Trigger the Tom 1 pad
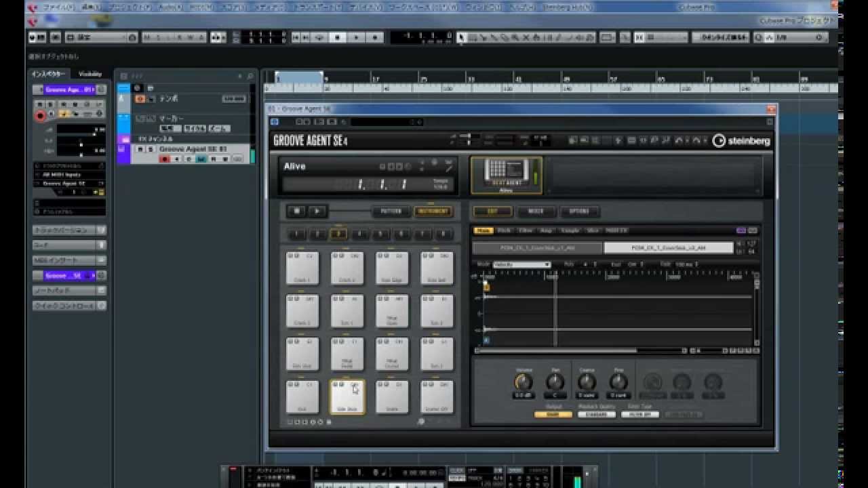The width and height of the screenshot is (868, 488). (347, 311)
